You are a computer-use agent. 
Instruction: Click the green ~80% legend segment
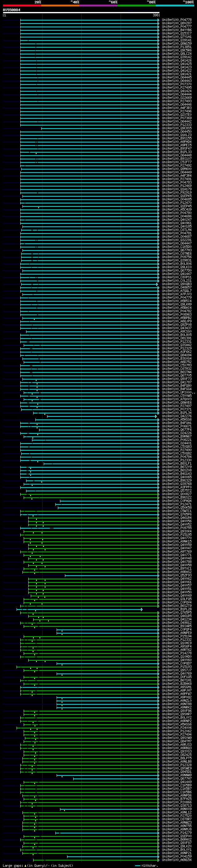(x=137, y=6)
